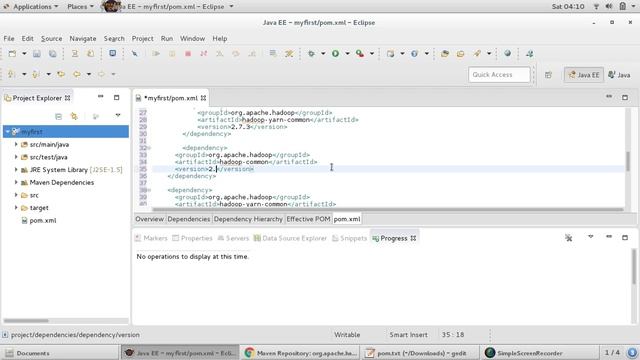Select pom.xml in Project Explorer
This screenshot has height=360, width=640.
point(42,220)
